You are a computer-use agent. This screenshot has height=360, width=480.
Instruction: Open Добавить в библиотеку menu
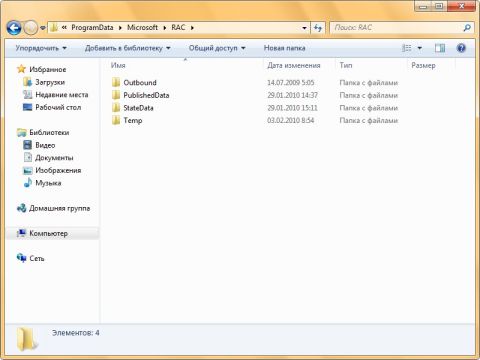[x=128, y=48]
